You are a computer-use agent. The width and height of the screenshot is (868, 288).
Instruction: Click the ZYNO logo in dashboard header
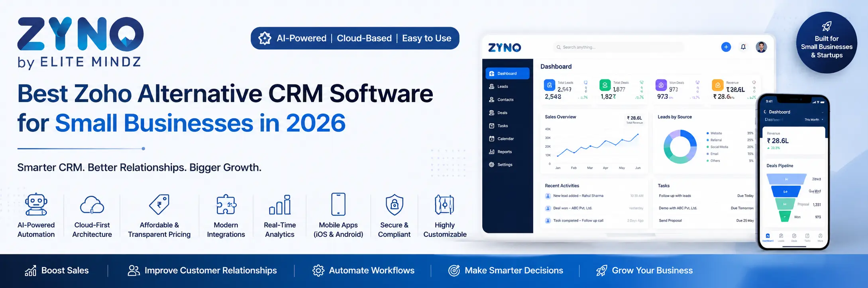(505, 48)
